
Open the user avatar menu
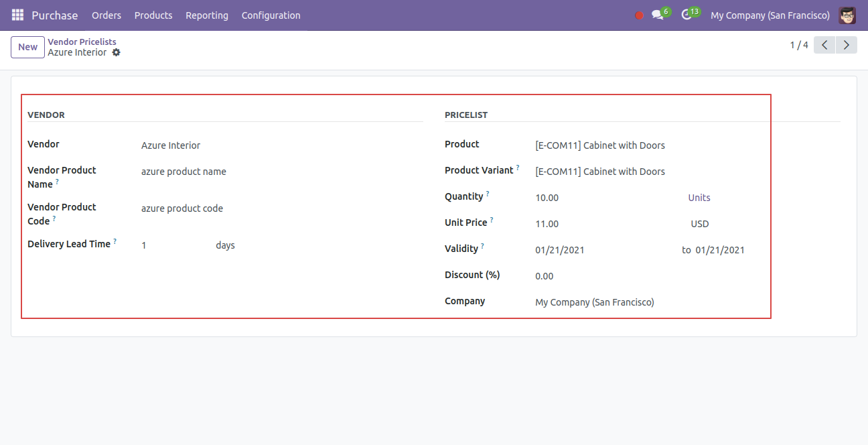pos(847,15)
